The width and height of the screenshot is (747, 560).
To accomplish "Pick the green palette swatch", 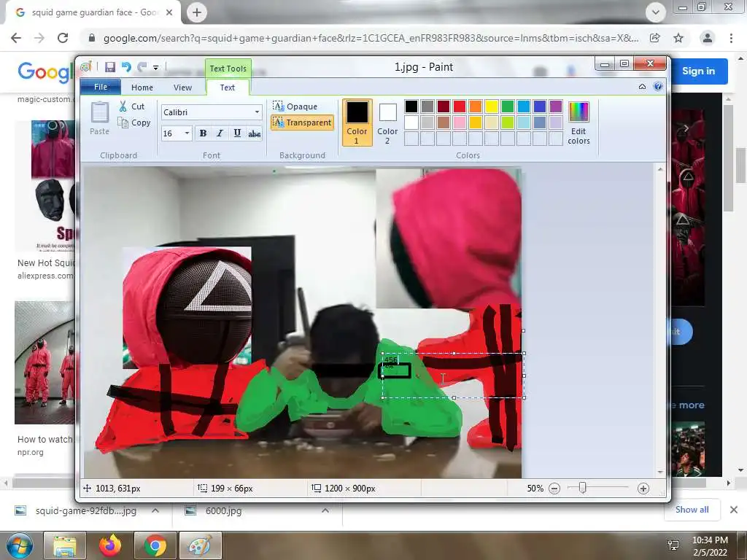I will click(508, 106).
